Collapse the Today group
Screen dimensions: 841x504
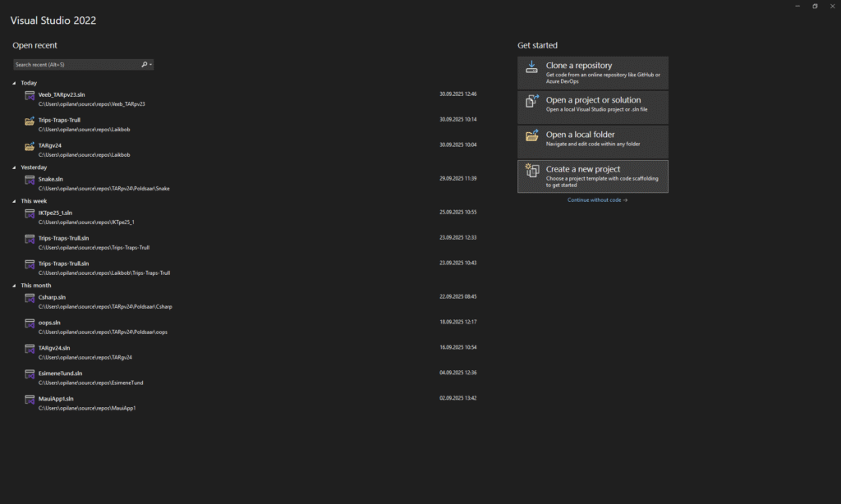[x=14, y=83]
